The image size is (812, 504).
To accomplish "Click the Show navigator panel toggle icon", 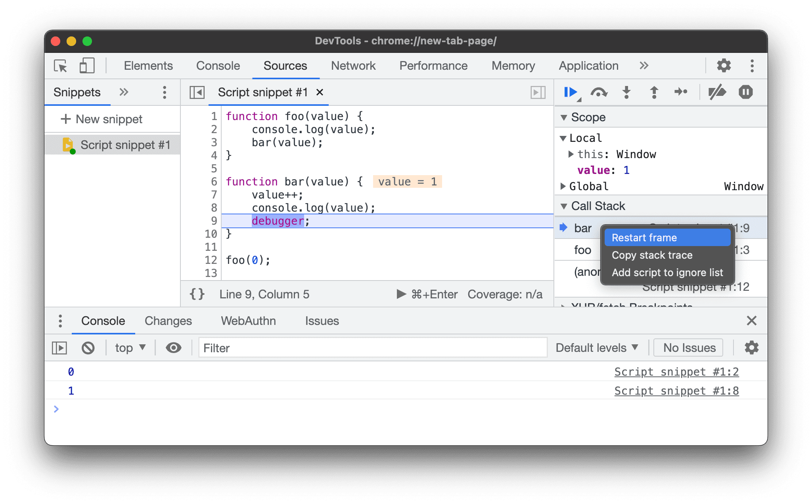I will coord(198,92).
